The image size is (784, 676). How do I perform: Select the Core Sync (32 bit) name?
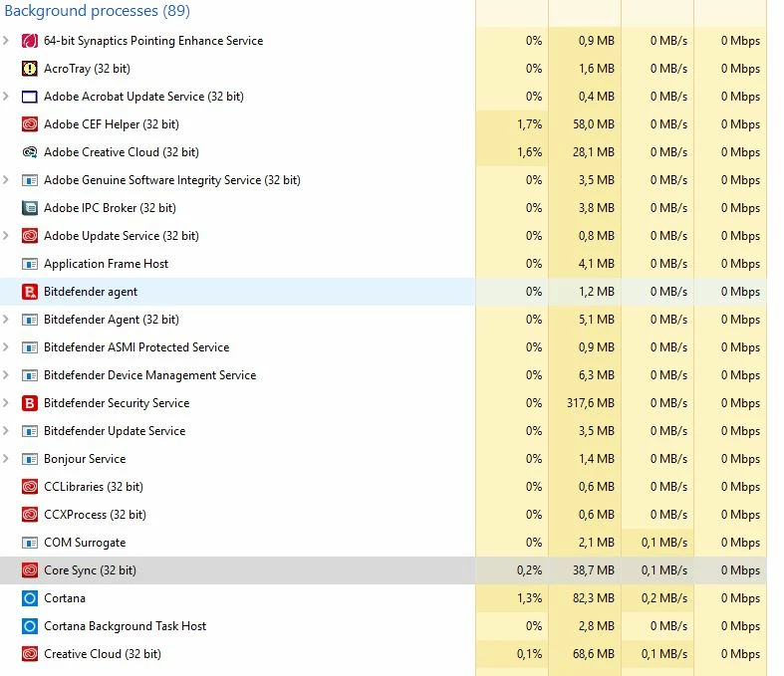coord(90,570)
